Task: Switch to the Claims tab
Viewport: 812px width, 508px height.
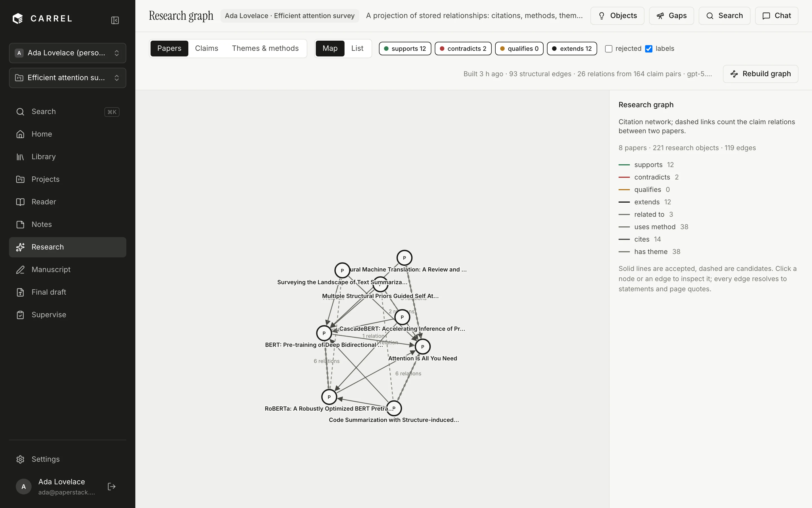Action: 206,48
